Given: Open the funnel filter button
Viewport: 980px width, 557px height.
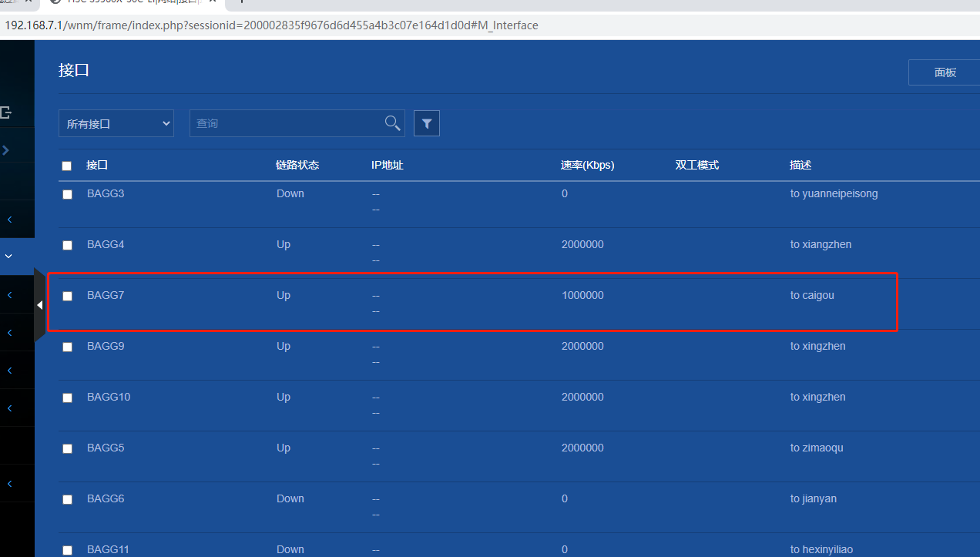Looking at the screenshot, I should pos(427,123).
